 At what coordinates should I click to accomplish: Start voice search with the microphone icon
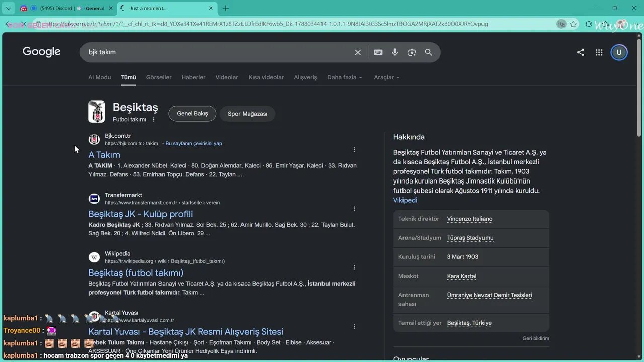395,52
